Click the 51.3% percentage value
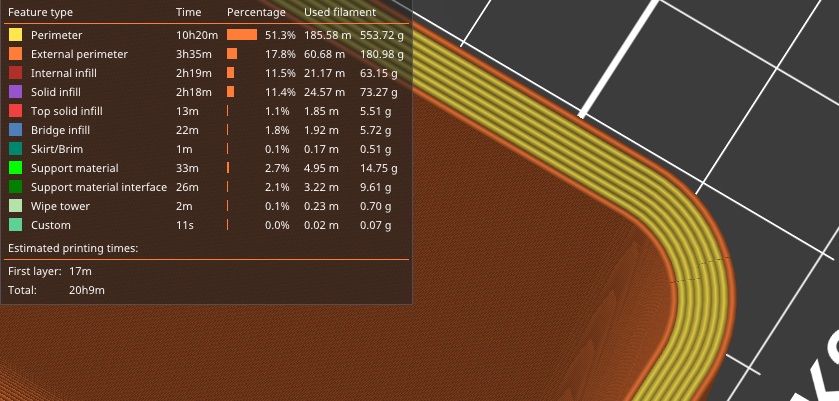 tap(280, 35)
